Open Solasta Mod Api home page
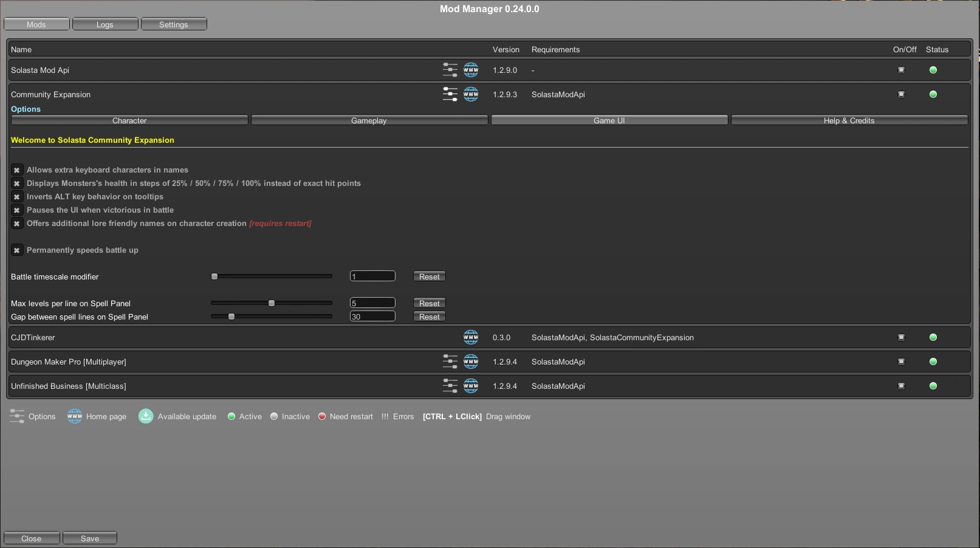This screenshot has width=980, height=548. point(471,70)
